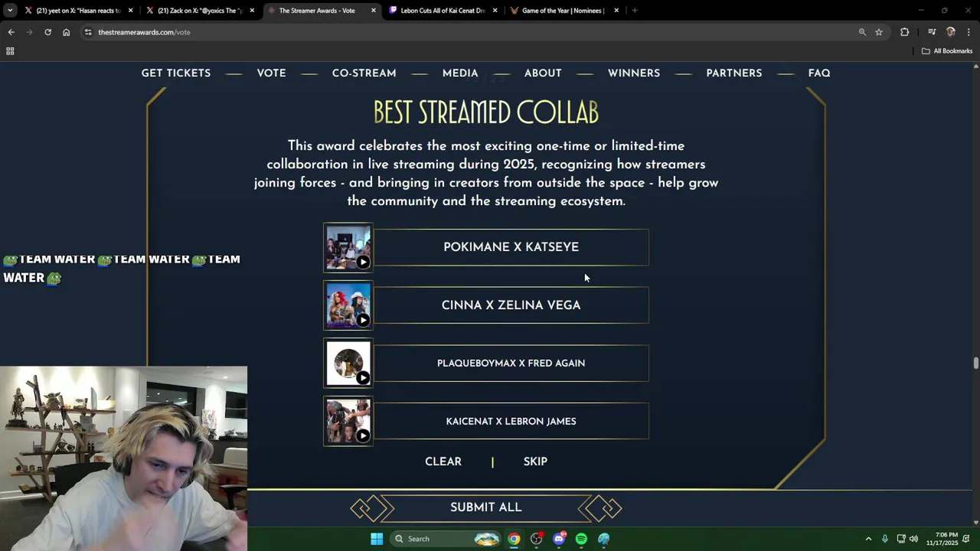Close the 'Streamer Awards - Vote' tab

(374, 11)
